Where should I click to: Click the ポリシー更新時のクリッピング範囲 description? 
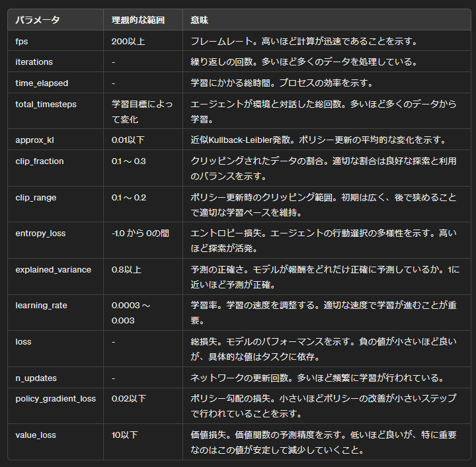323,204
